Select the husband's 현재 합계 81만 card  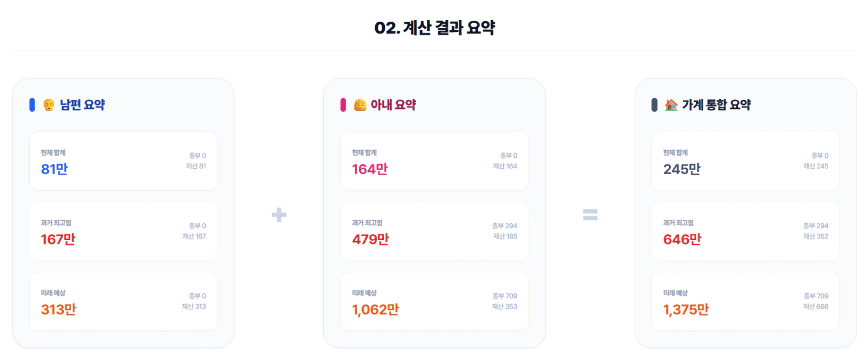click(x=123, y=161)
